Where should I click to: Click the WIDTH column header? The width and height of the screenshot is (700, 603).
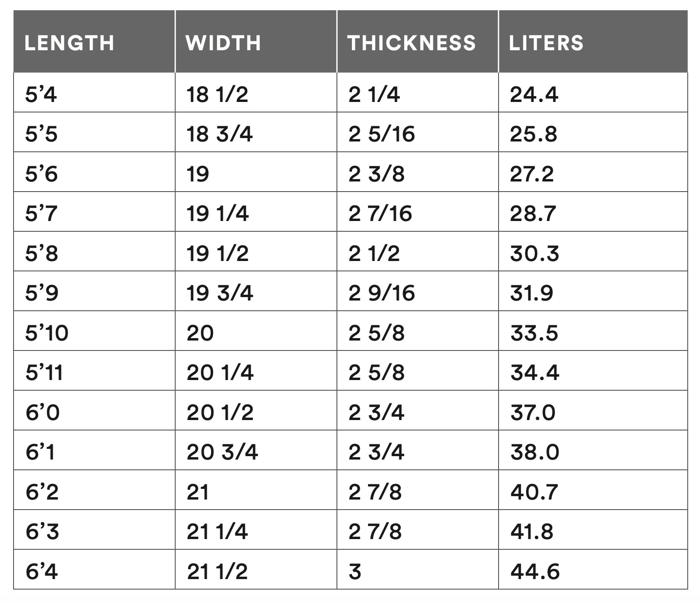point(223,43)
